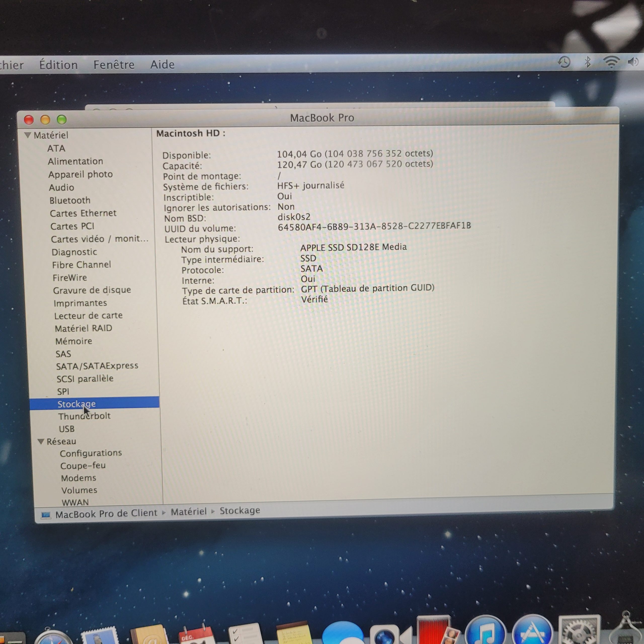Open the Aide menu
Screen dimensions: 644x644
(x=162, y=64)
